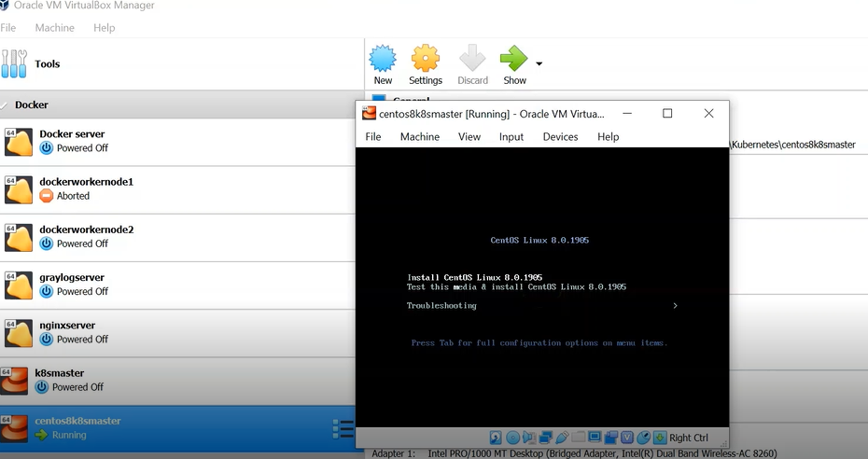Choose Install CentOS Linux 8.0.1905 boot option
The width and height of the screenshot is (868, 459).
click(x=475, y=278)
